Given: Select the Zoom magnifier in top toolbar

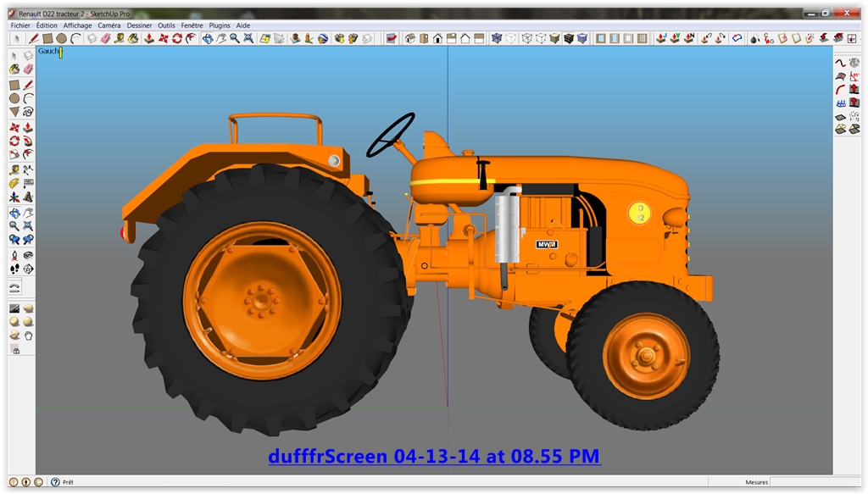Looking at the screenshot, I should (x=235, y=38).
